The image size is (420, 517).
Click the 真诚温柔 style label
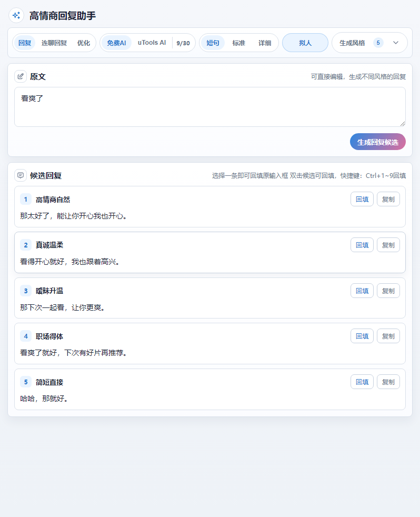pos(49,245)
